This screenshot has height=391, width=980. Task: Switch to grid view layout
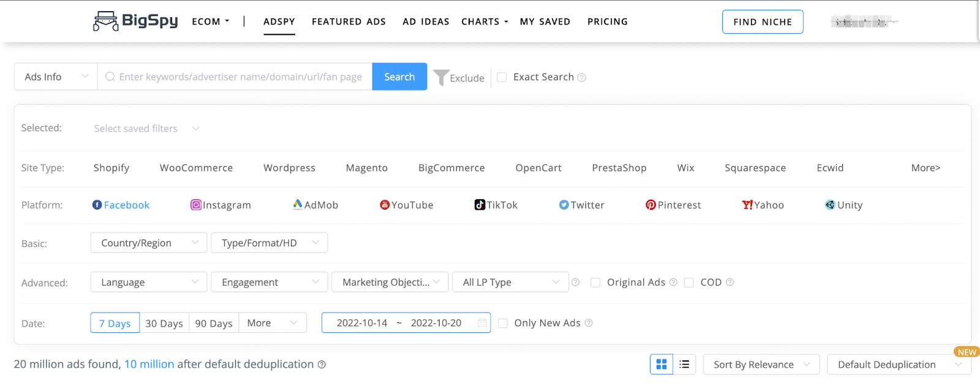(x=661, y=365)
